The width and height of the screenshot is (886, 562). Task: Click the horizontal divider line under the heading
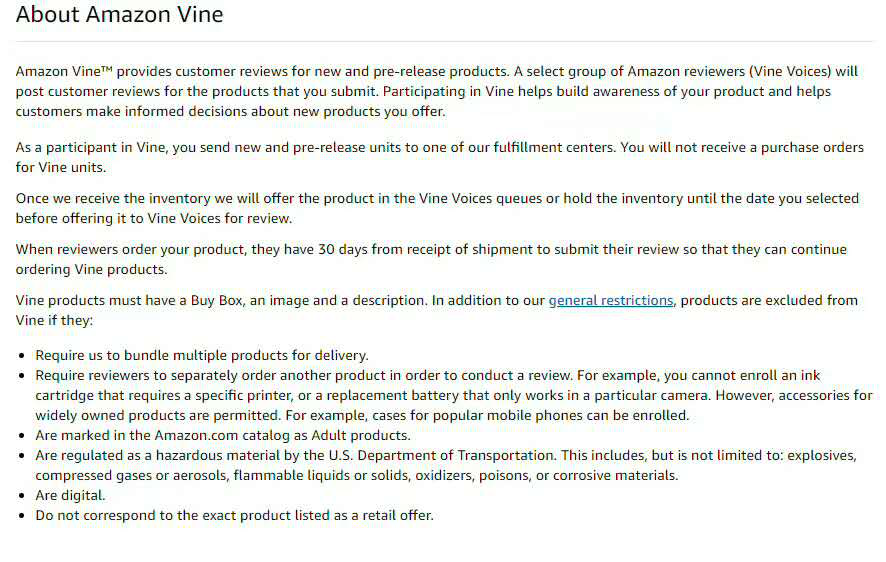coord(444,41)
